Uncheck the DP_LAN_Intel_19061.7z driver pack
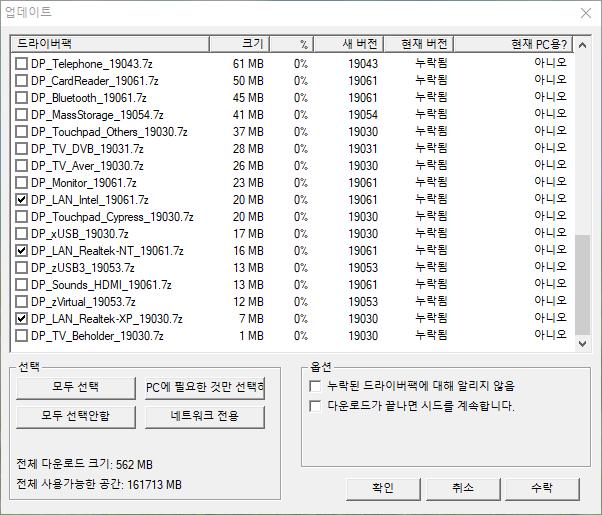602x515 pixels. 22,200
